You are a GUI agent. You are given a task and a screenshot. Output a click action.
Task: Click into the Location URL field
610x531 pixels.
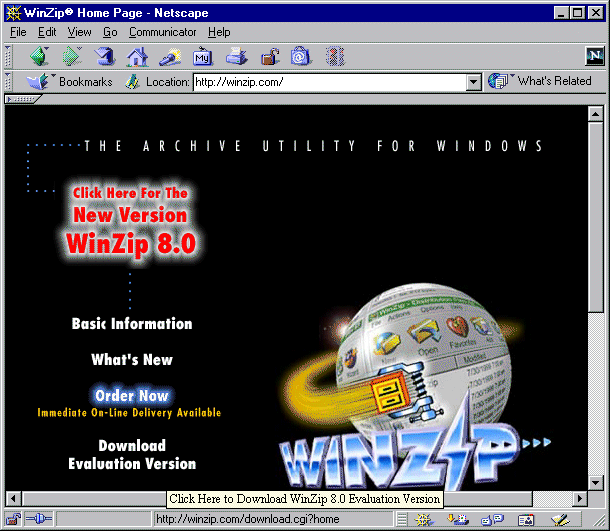coord(330,82)
